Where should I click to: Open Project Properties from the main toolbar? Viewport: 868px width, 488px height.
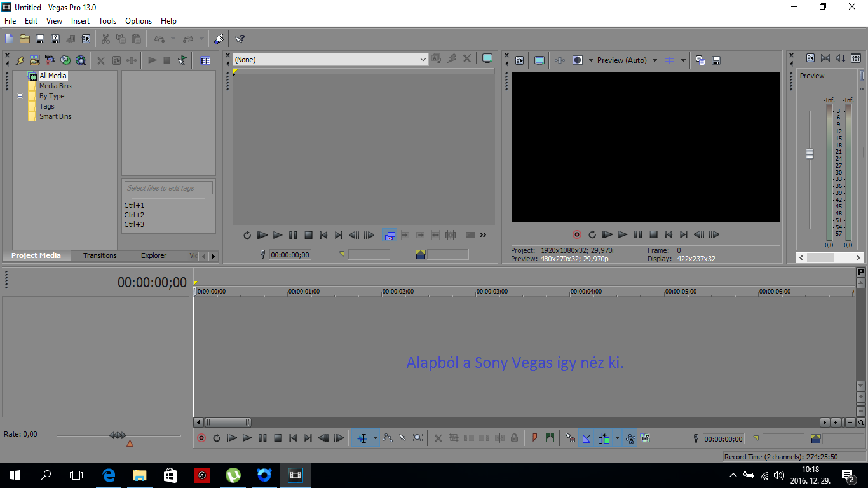(86, 39)
